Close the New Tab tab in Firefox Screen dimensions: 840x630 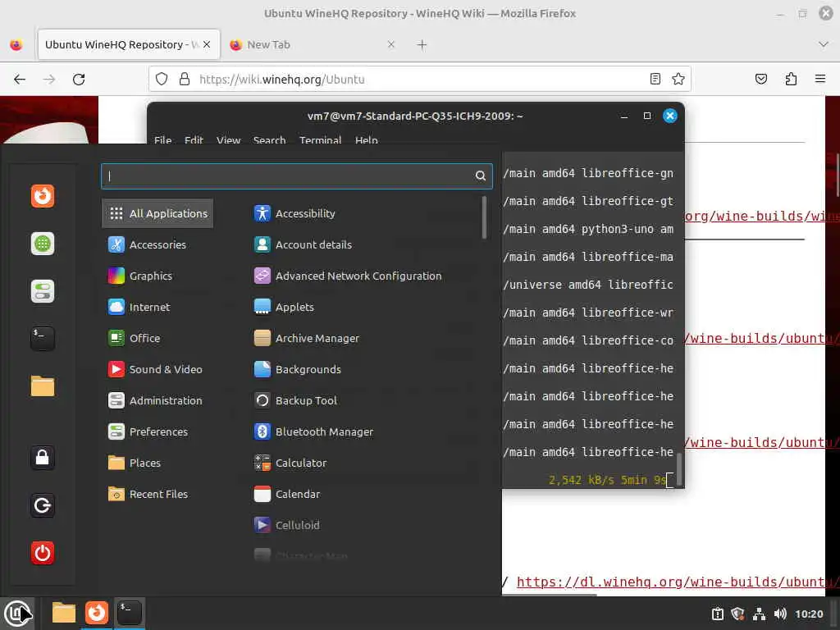[x=391, y=44]
